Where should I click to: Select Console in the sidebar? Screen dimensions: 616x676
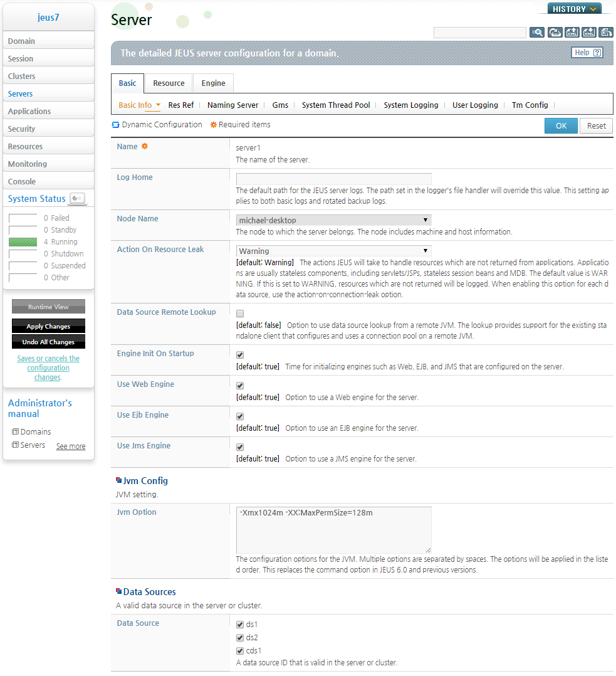pos(48,181)
